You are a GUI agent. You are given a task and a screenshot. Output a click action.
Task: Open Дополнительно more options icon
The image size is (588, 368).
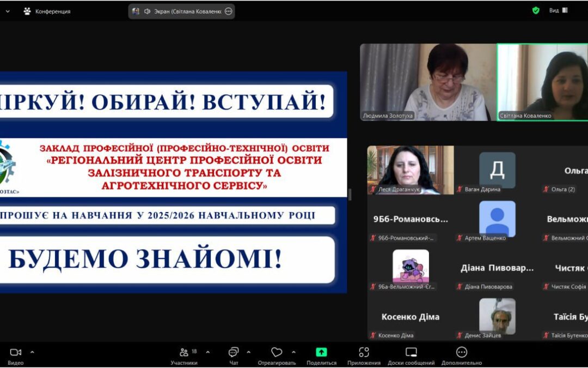pyautogui.click(x=462, y=352)
